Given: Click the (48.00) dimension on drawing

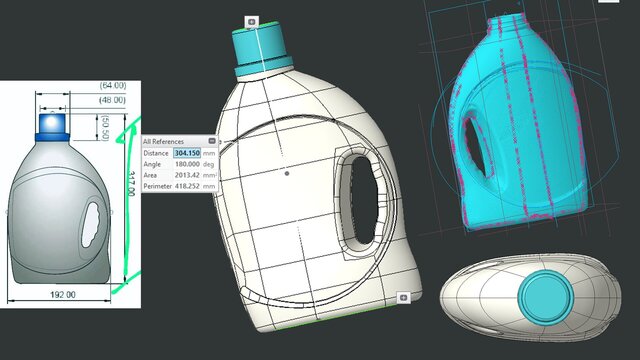Looking at the screenshot, I should tap(112, 100).
